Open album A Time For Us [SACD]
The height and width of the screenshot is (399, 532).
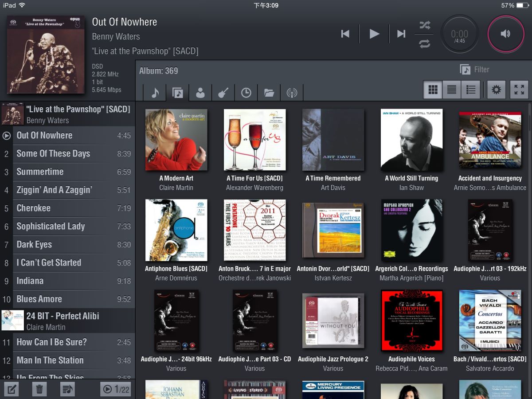coord(254,140)
